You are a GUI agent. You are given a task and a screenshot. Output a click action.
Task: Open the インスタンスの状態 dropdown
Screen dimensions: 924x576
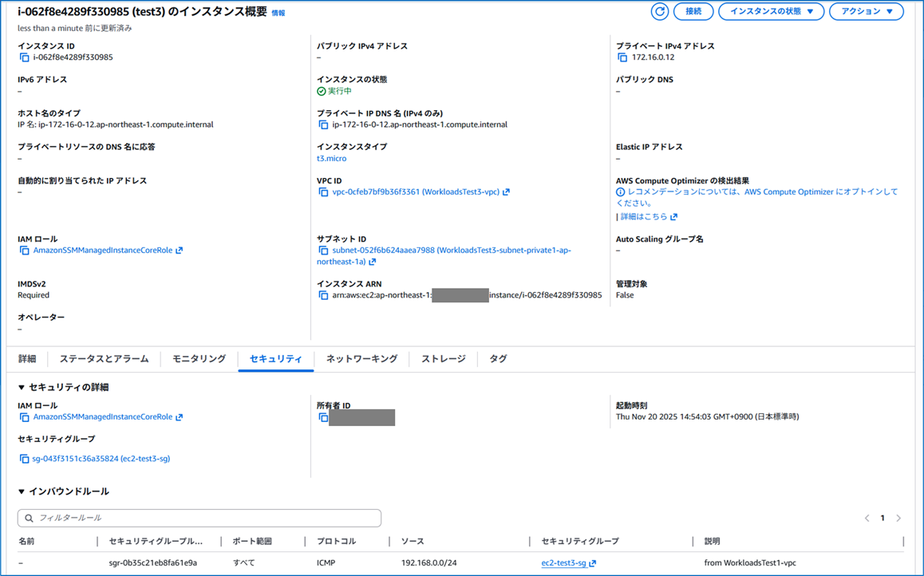pyautogui.click(x=771, y=11)
